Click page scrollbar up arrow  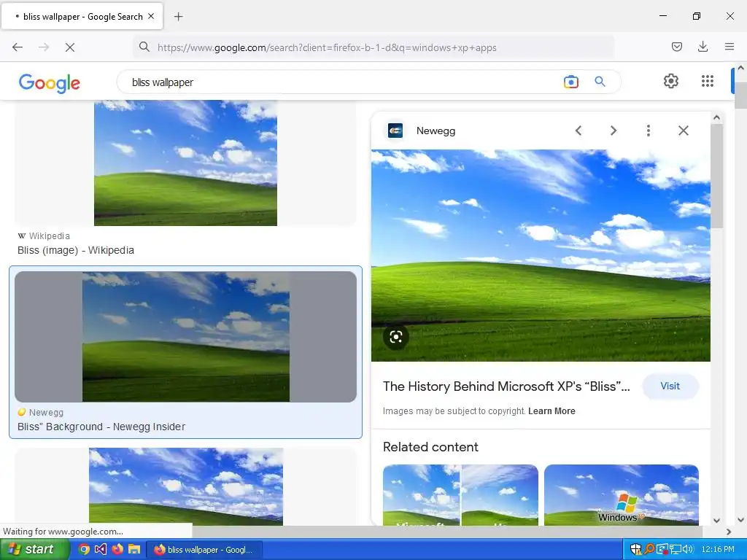741,68
